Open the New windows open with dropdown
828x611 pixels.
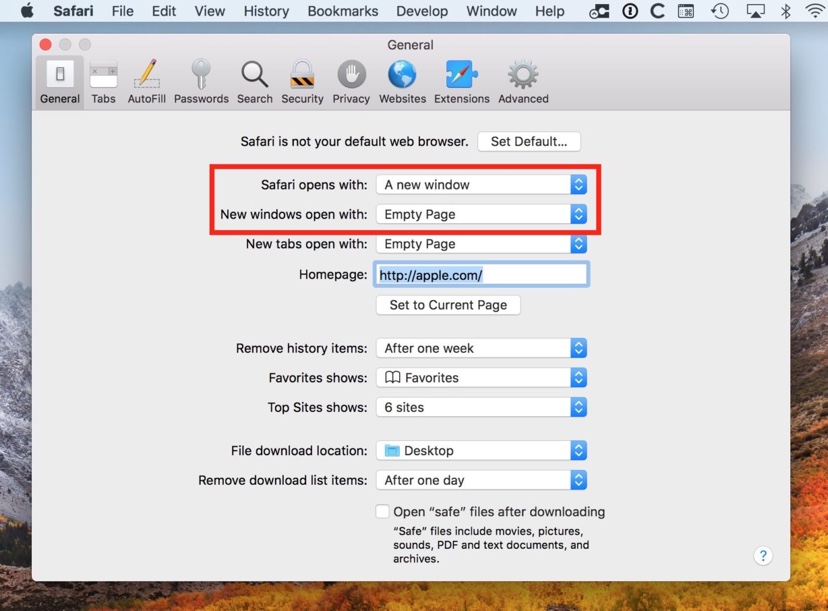pos(482,214)
